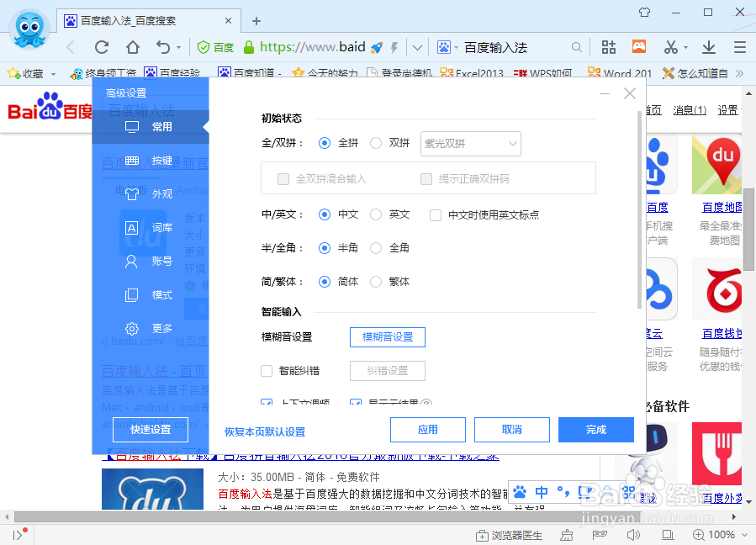
Task: Open the game controller icon in toolbar
Action: pos(639,46)
